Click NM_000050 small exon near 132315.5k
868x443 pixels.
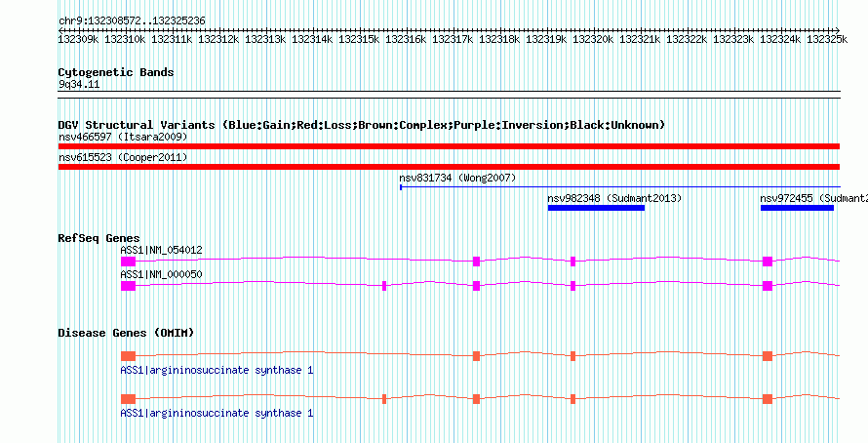[384, 286]
